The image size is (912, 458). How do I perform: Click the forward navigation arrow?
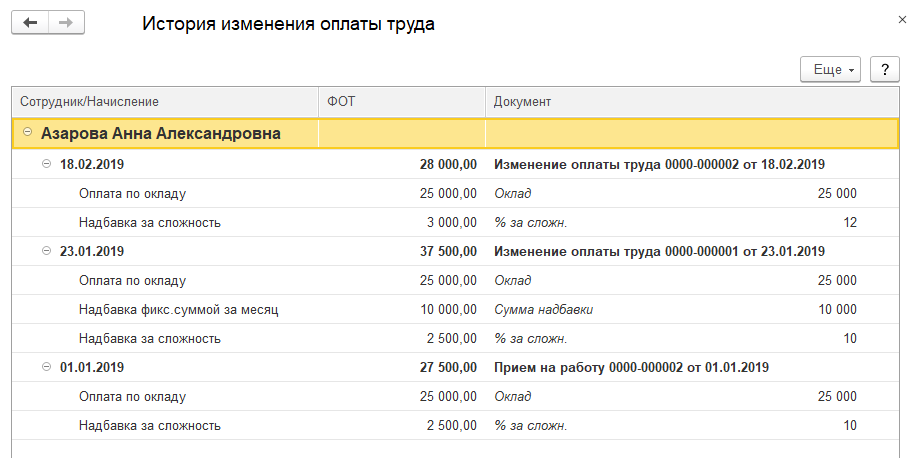(66, 23)
